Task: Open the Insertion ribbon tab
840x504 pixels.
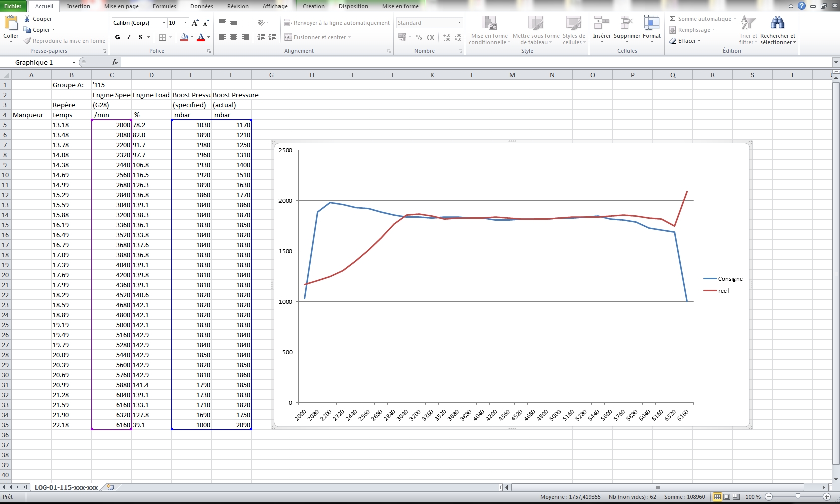Action: tap(79, 6)
